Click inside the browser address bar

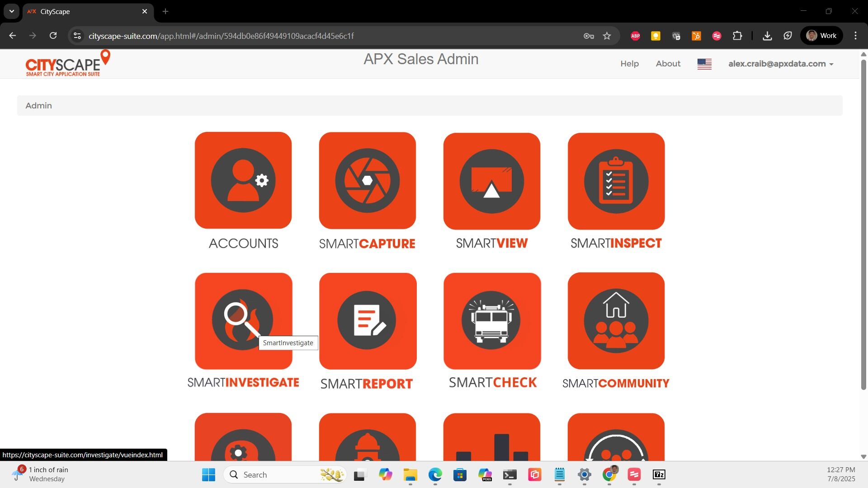[x=271, y=36]
